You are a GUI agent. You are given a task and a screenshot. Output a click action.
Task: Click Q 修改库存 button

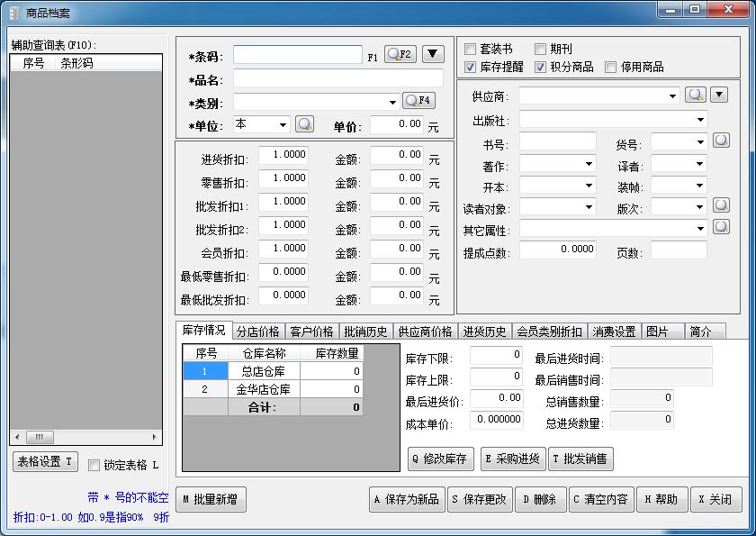[x=441, y=459]
